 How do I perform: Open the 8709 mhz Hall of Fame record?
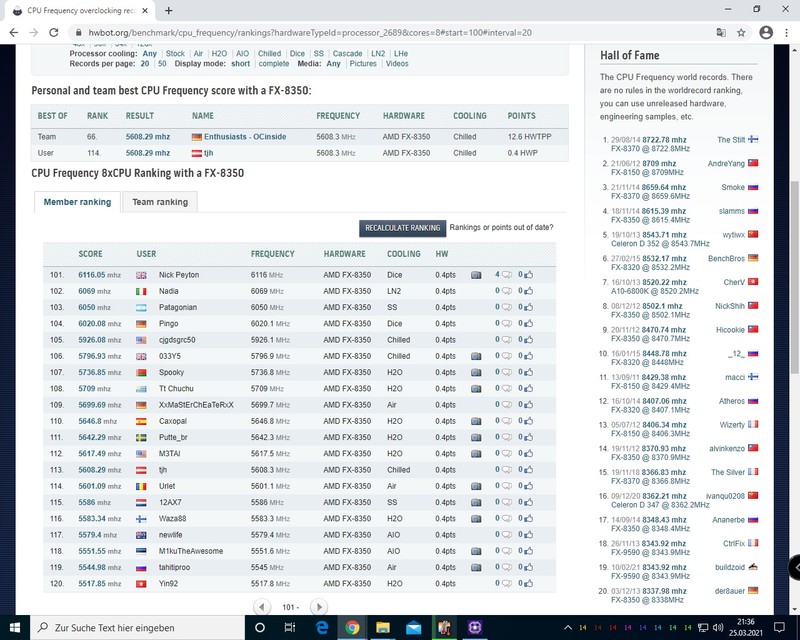click(659, 164)
